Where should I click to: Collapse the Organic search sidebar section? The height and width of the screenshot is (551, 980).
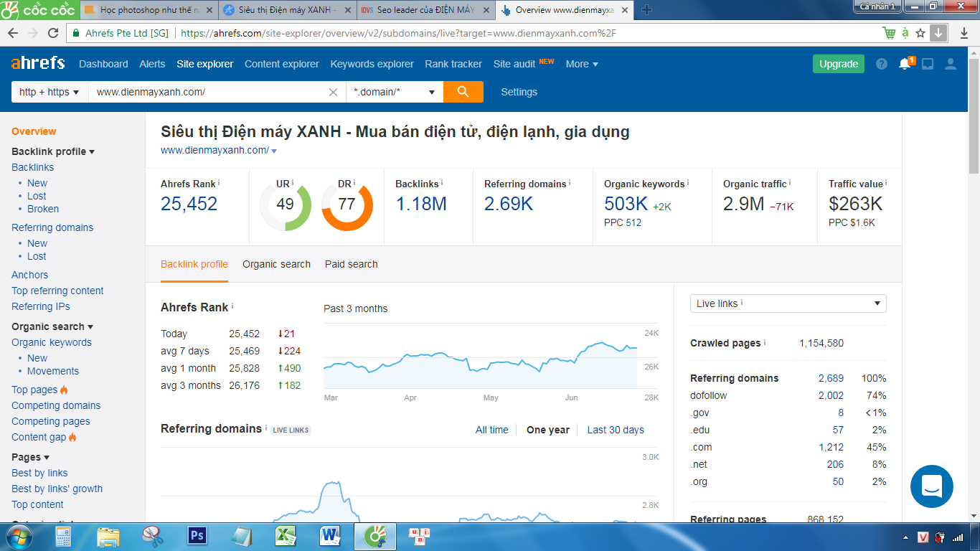(52, 326)
